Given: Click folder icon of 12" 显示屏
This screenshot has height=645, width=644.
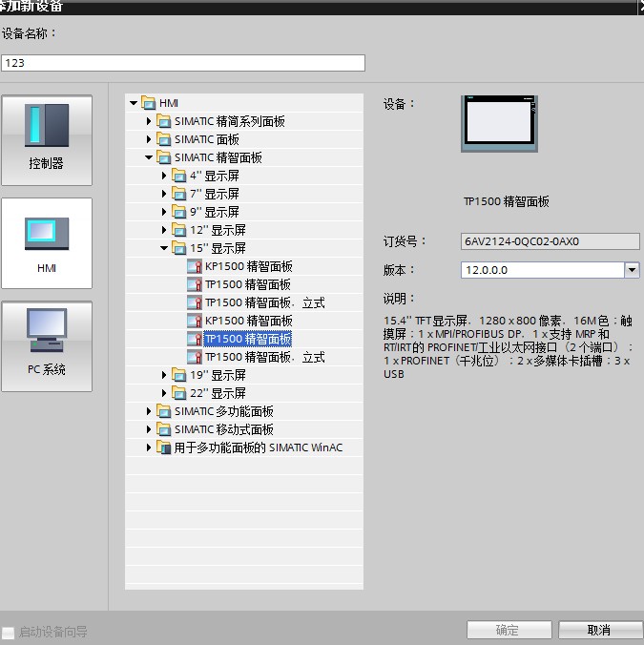Looking at the screenshot, I should click(179, 230).
